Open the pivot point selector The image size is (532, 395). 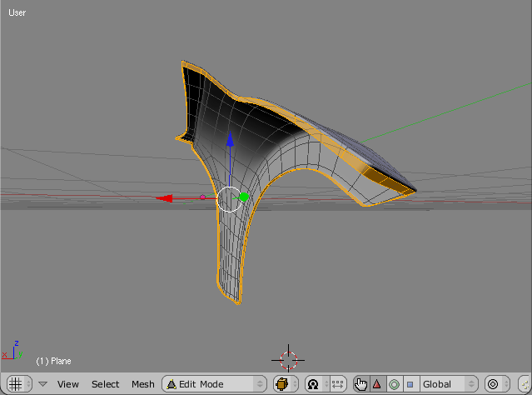317,384
